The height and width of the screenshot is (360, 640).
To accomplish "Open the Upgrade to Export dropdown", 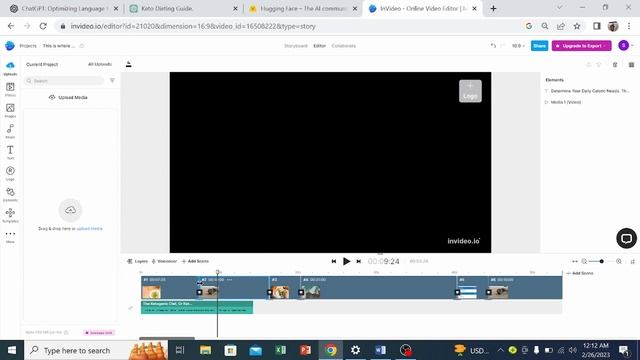I will tap(581, 46).
